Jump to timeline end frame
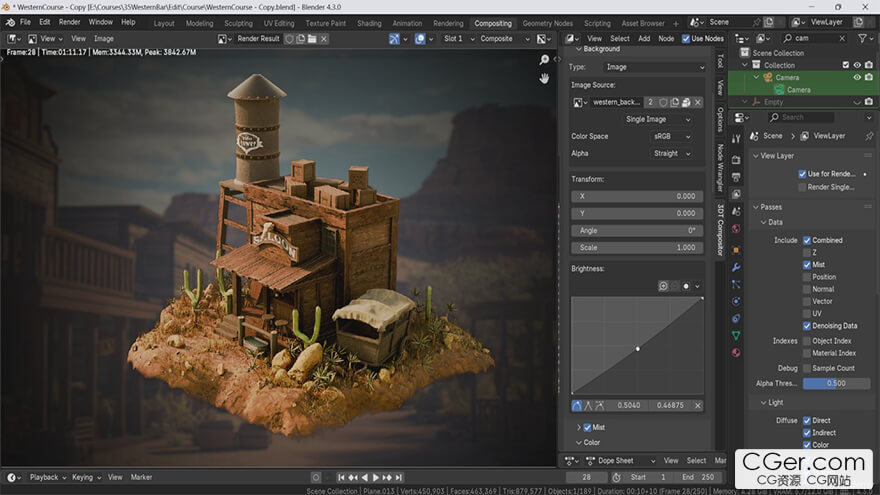 pyautogui.click(x=398, y=478)
